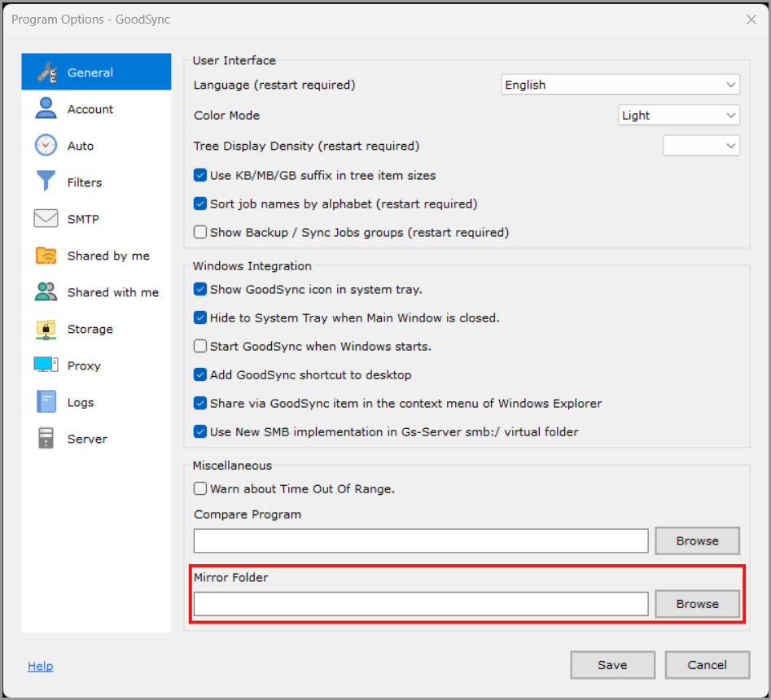Screen dimensions: 771x700
Task: Select the Filters label in sidebar
Action: pyautogui.click(x=85, y=182)
